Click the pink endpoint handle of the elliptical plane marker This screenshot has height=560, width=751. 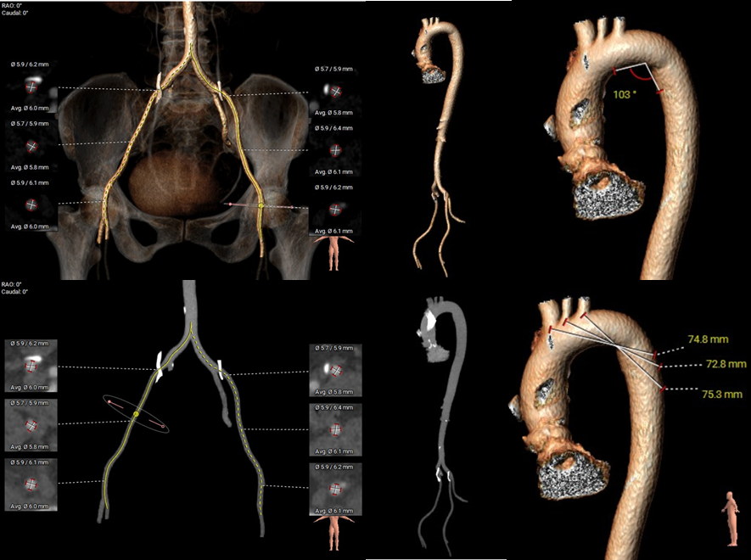click(x=109, y=400)
